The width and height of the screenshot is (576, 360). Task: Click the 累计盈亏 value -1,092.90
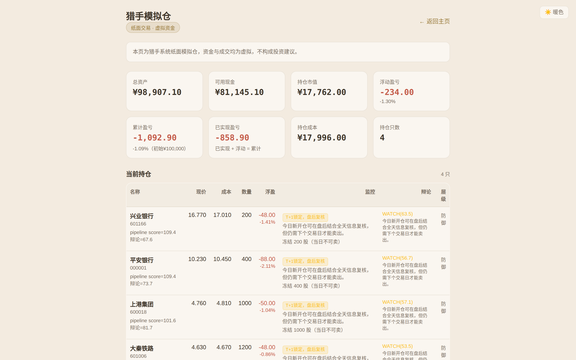[155, 138]
